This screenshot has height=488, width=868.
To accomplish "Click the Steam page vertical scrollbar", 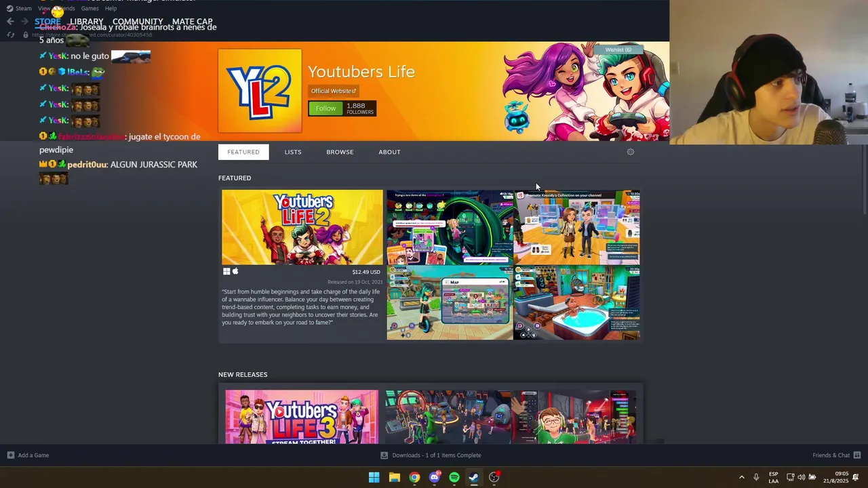I will coord(864,181).
